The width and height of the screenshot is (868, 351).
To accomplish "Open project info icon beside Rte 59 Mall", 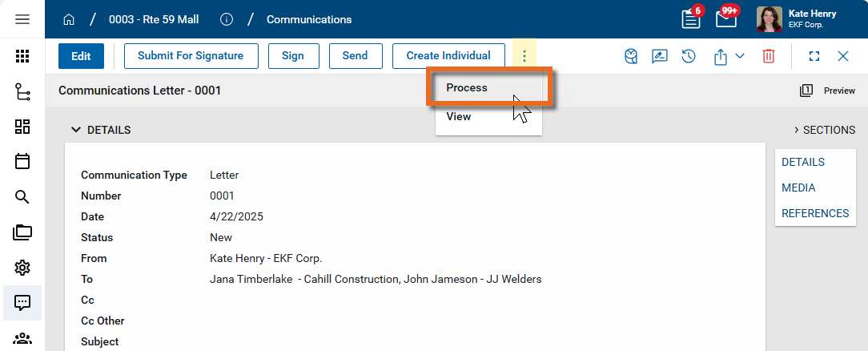I will (227, 19).
